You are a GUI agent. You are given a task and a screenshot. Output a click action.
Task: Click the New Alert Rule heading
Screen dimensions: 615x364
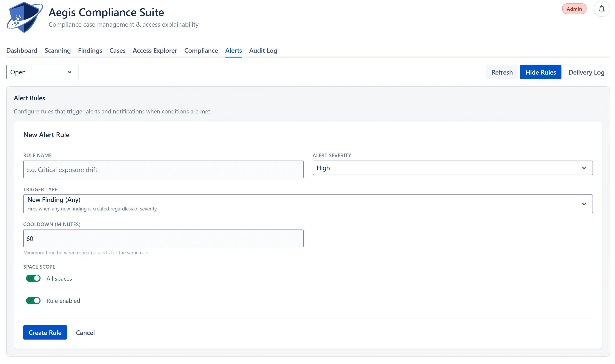point(46,135)
